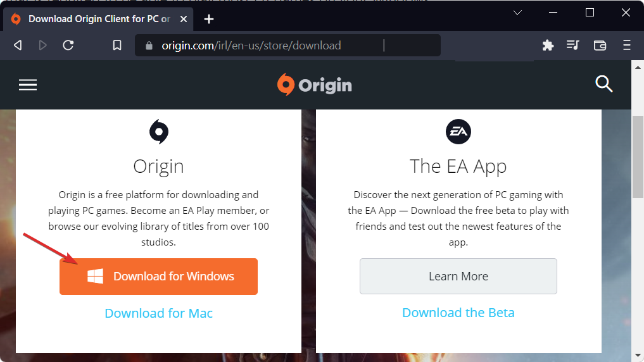This screenshot has width=644, height=362.
Task: Click the Download for Windows button
Action: (x=158, y=277)
